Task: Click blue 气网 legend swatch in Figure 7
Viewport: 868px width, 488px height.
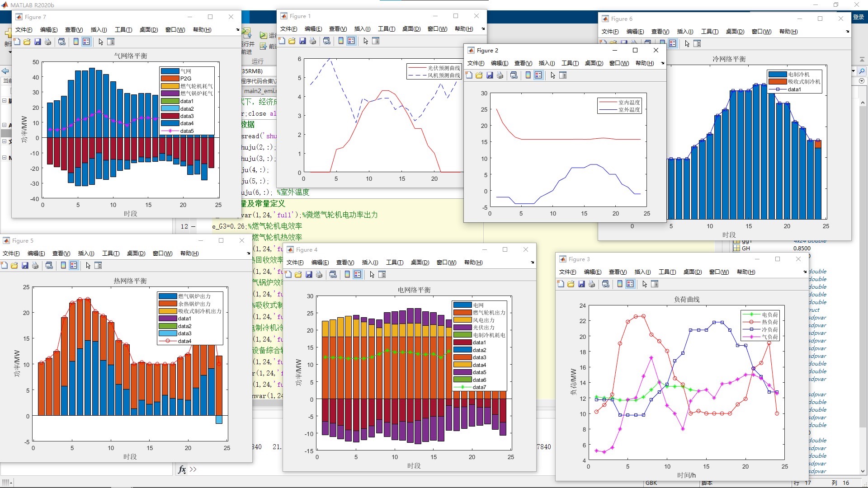Action: coord(170,71)
